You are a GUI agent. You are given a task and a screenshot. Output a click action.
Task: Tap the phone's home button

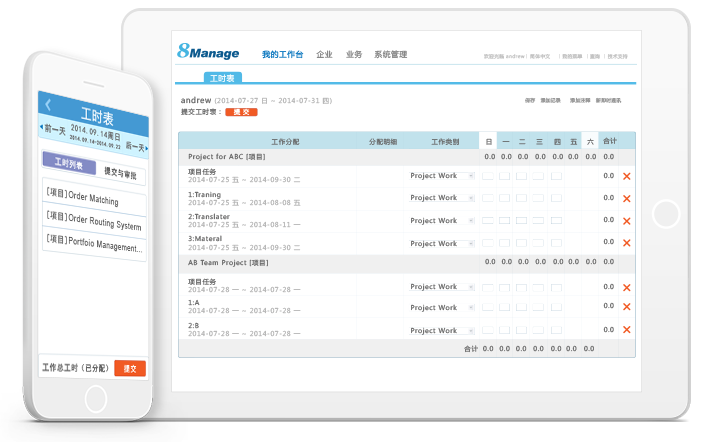(96, 399)
